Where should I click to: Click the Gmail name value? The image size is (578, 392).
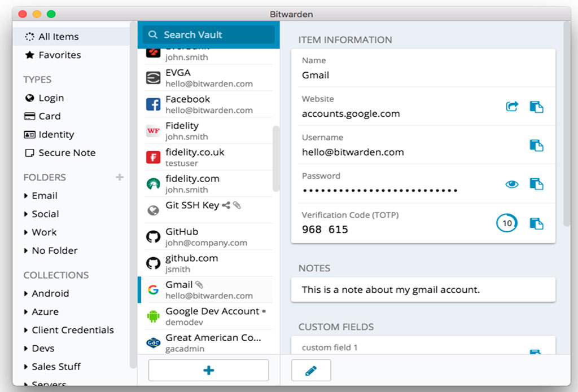coord(316,75)
